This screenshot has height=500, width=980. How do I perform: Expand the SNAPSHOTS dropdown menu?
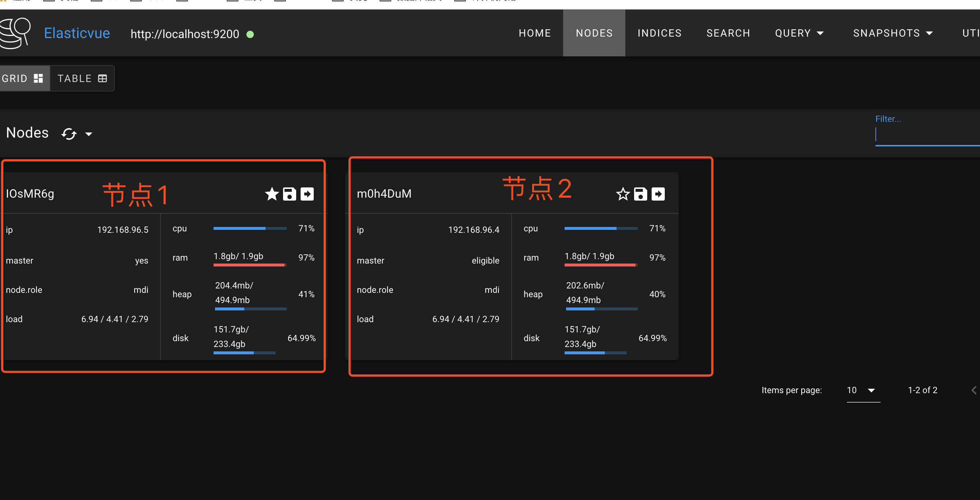point(893,33)
